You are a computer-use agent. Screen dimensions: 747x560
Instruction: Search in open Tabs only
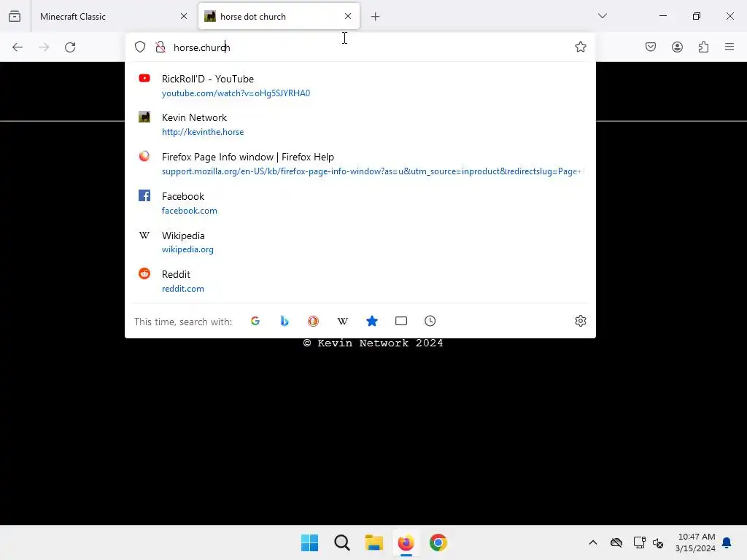coord(401,321)
